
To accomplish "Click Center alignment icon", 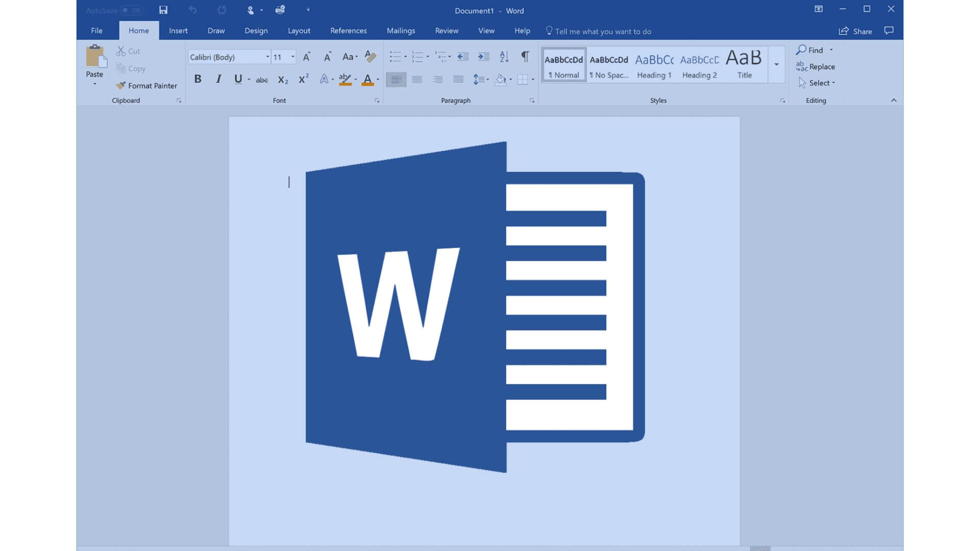I will (x=417, y=80).
